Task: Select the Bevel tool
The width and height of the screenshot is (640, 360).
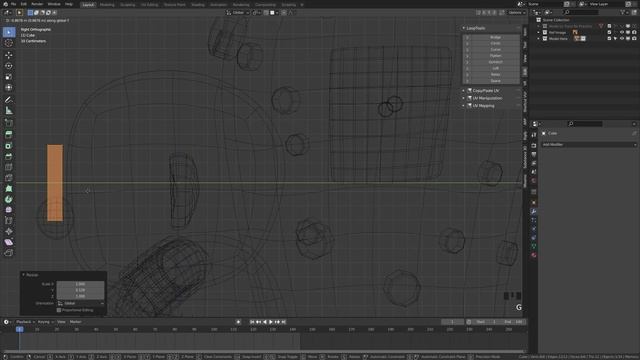Action: (9, 156)
